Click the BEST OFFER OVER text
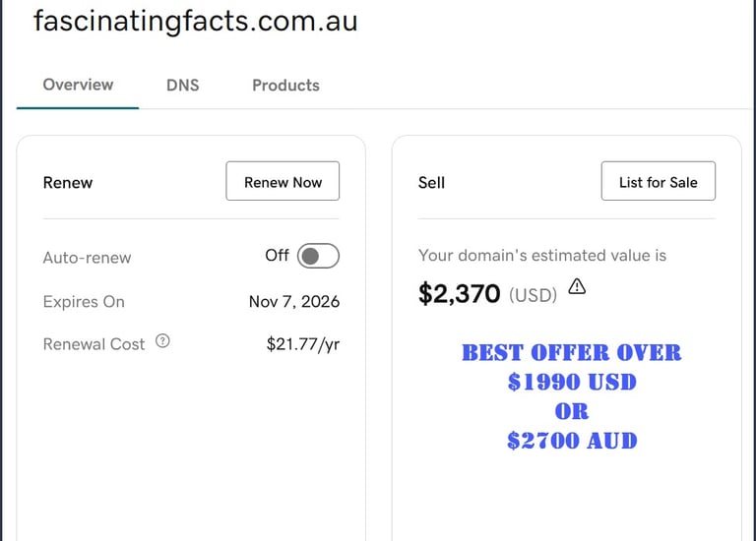Screen dimensions: 756x541 571,352
